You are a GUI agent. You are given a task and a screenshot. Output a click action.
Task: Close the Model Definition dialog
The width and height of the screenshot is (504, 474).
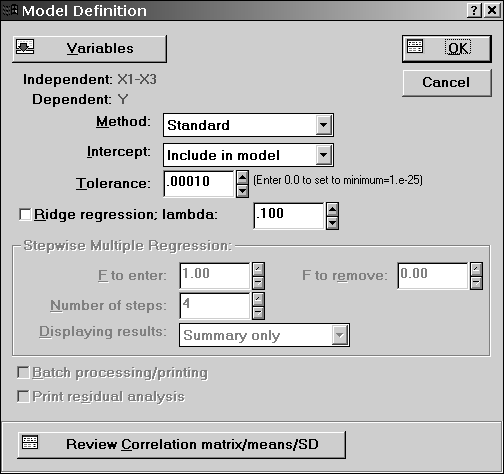[492, 11]
